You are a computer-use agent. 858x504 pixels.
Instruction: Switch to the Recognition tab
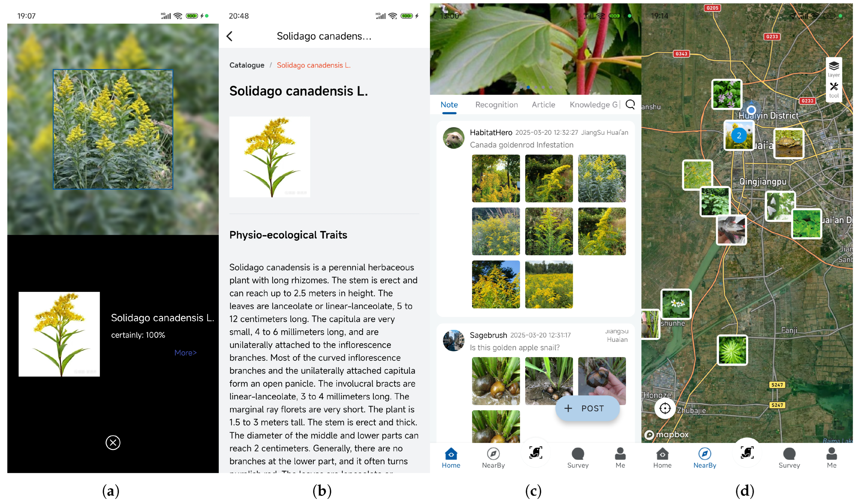coord(496,105)
